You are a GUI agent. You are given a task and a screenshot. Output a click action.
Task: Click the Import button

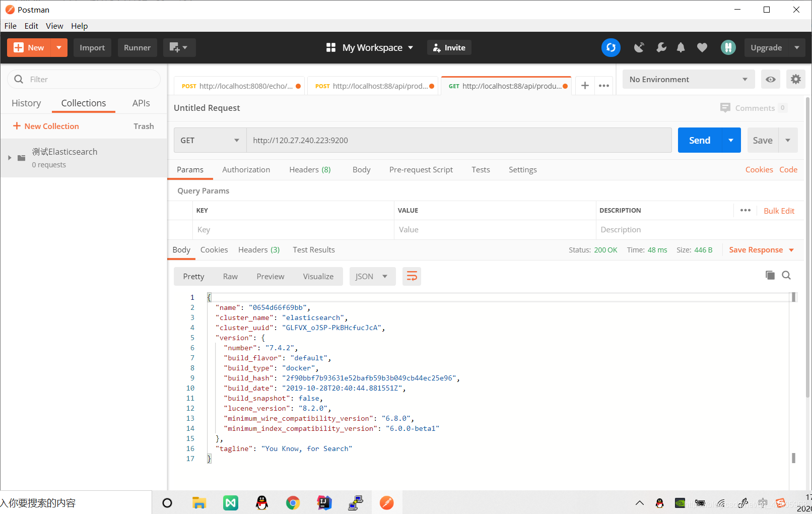(92, 47)
